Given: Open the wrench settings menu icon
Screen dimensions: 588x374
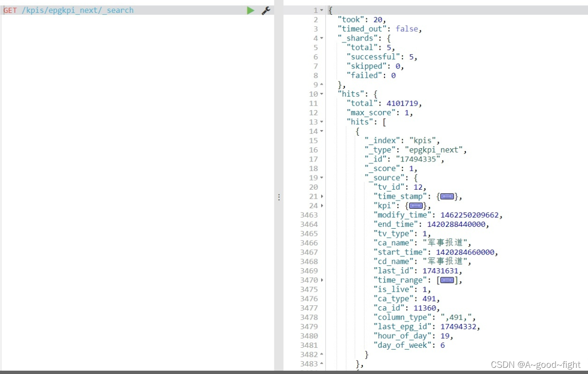Looking at the screenshot, I should 266,10.
